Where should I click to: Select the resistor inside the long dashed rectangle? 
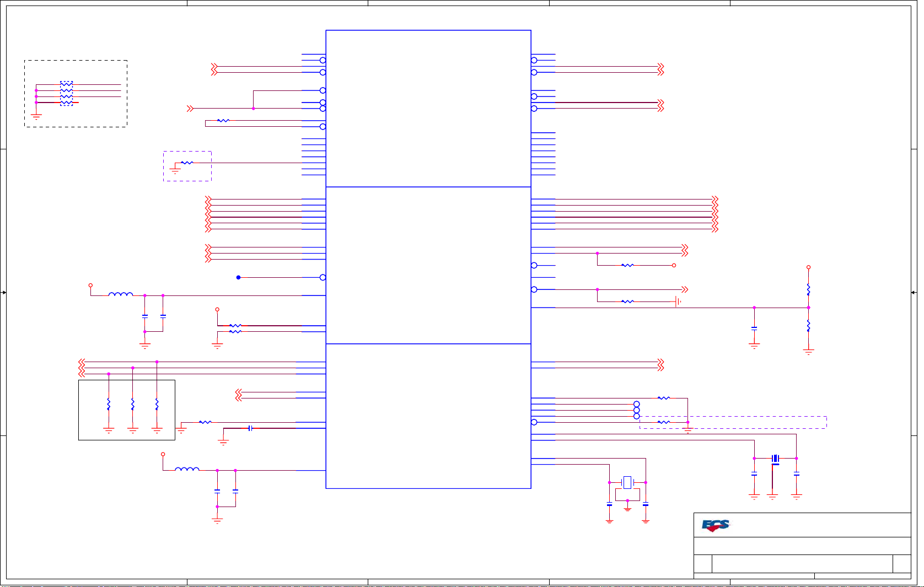664,422
